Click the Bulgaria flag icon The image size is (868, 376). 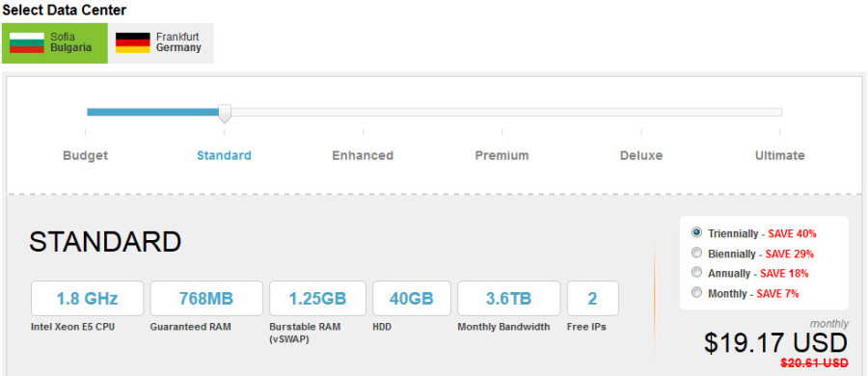pyautogui.click(x=27, y=43)
